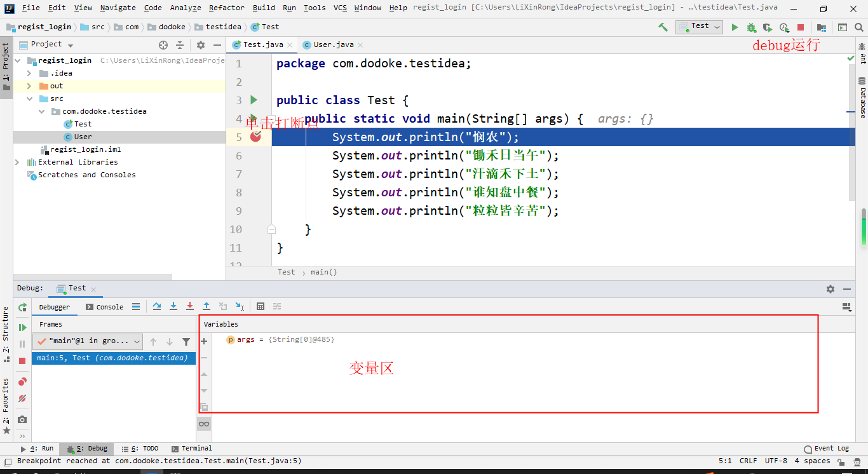Open the VCS menu
The width and height of the screenshot is (868, 474).
click(x=340, y=8)
